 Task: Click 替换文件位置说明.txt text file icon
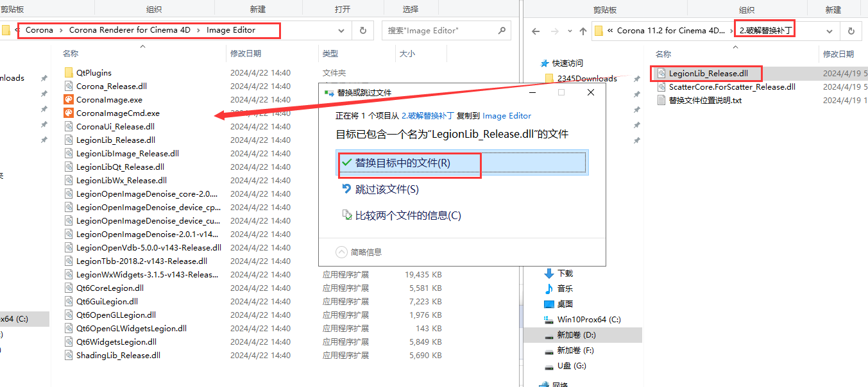pyautogui.click(x=661, y=100)
